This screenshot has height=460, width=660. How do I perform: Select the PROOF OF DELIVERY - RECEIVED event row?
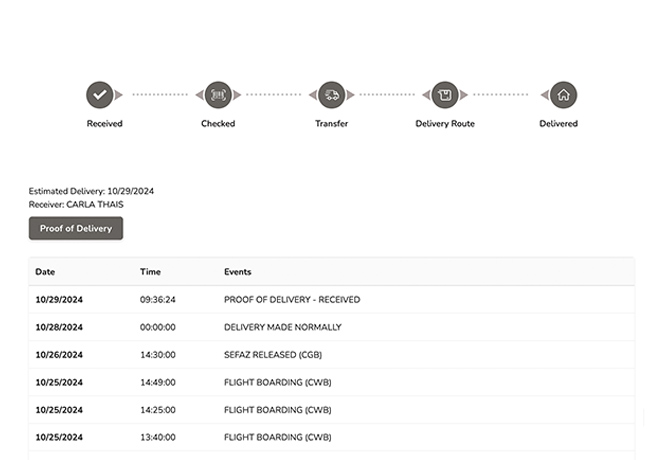point(292,300)
